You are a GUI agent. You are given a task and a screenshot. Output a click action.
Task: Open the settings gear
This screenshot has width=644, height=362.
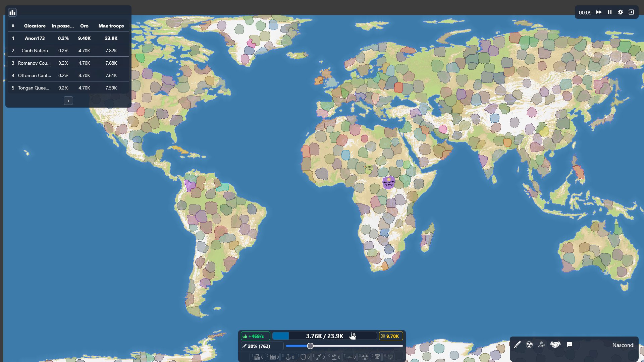621,12
